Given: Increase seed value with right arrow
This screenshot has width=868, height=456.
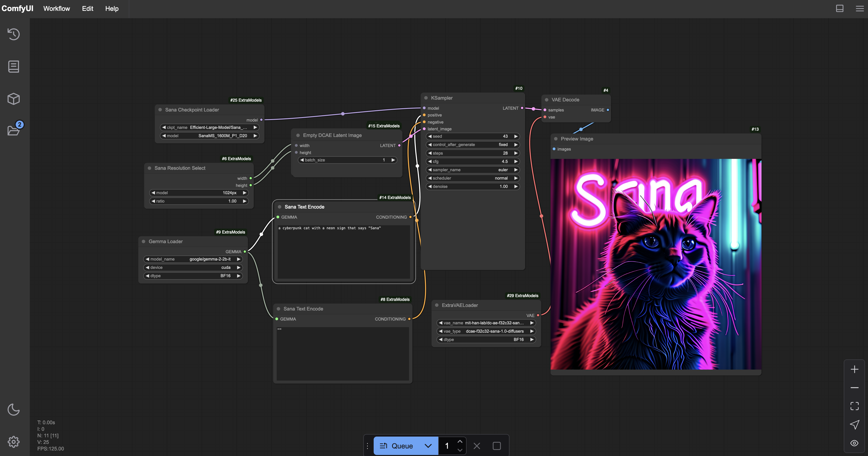Looking at the screenshot, I should [x=516, y=136].
